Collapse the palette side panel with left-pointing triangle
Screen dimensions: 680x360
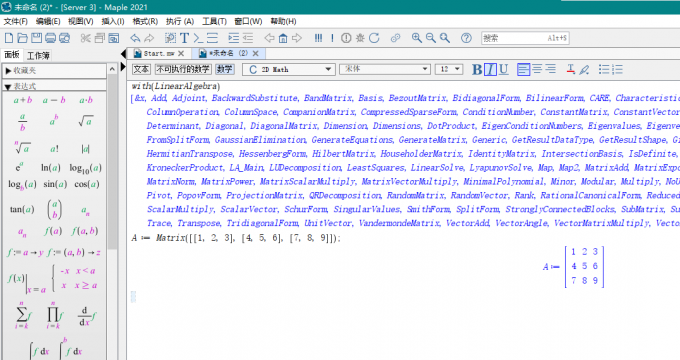123,54
